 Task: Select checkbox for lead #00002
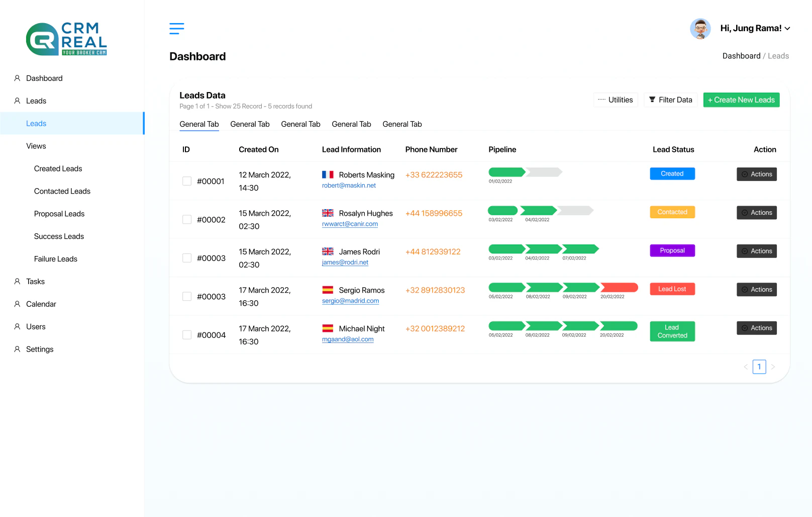tap(187, 220)
